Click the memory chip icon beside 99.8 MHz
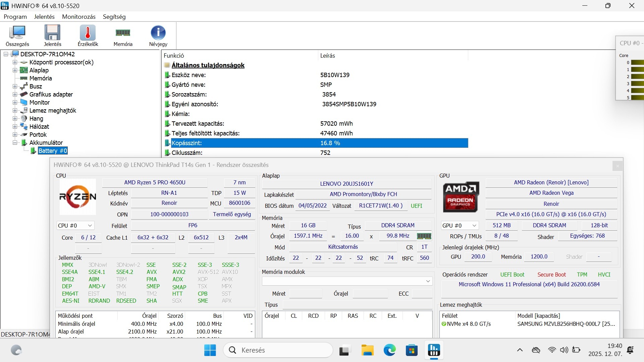This screenshot has height=362, width=644. 424,236
